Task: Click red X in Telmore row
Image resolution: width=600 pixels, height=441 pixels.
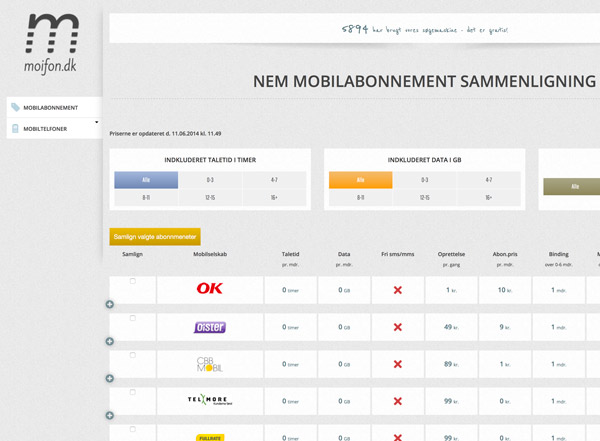Action: tap(398, 401)
